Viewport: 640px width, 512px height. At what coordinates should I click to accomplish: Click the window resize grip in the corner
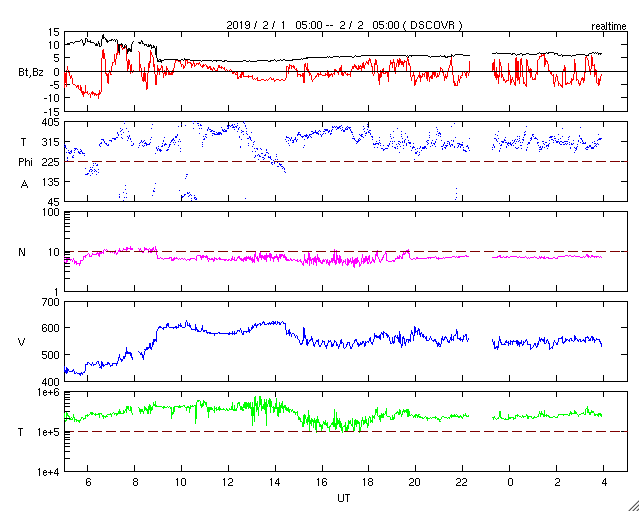633,505
